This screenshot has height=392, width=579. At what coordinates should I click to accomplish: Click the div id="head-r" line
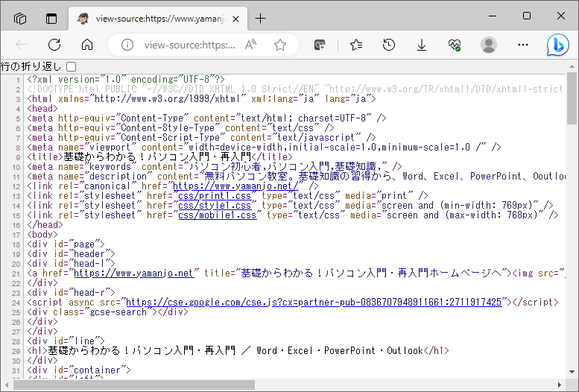coord(71,293)
